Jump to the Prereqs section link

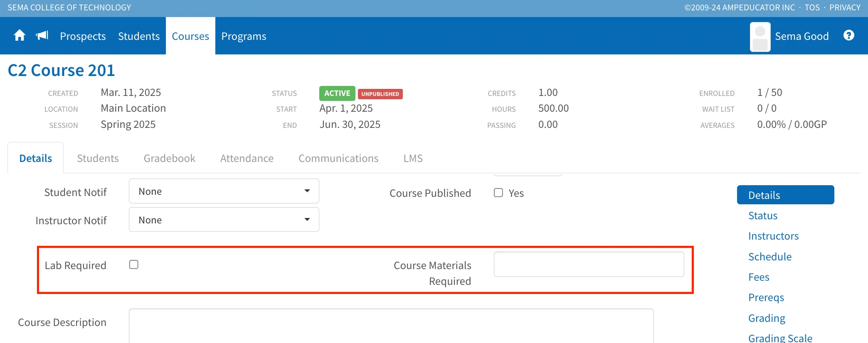pos(766,297)
